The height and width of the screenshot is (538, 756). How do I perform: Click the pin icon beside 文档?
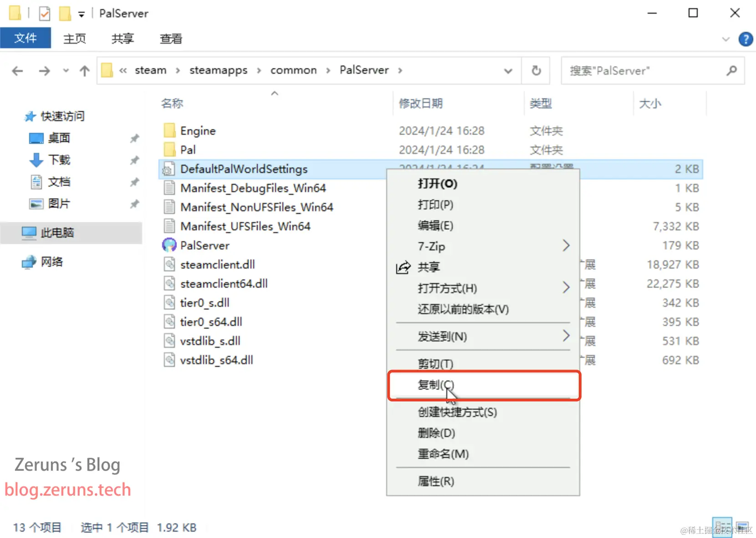point(134,182)
